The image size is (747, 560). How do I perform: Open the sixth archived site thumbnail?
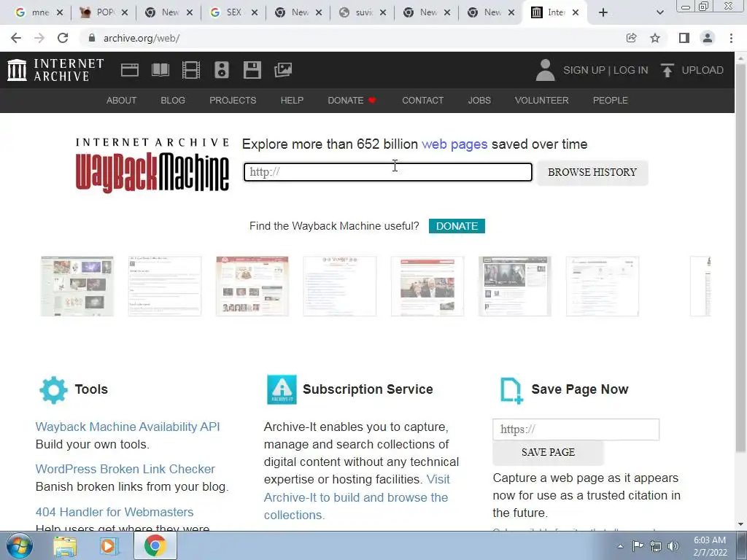[x=514, y=286]
